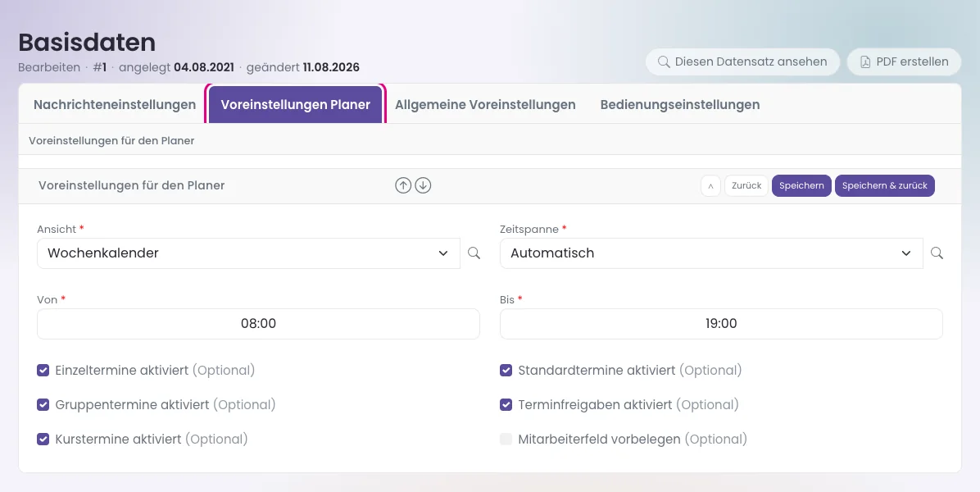Click the magnifier icon next to Ansicht

[x=474, y=253]
